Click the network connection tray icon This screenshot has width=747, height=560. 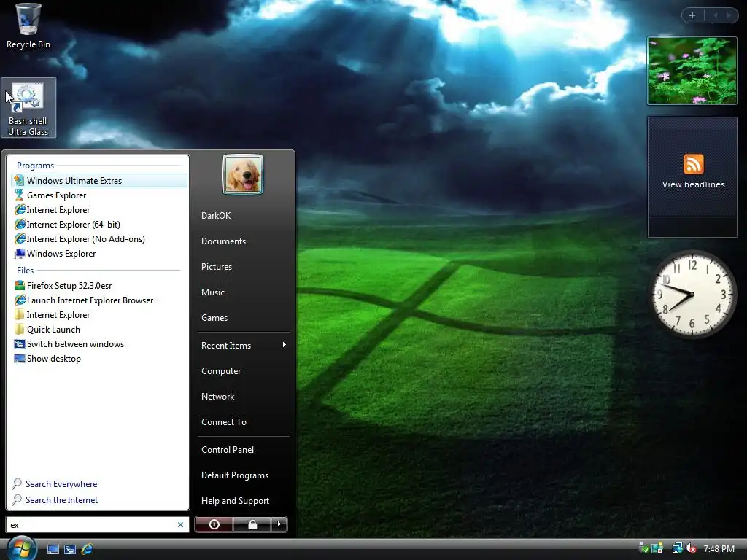tap(677, 548)
